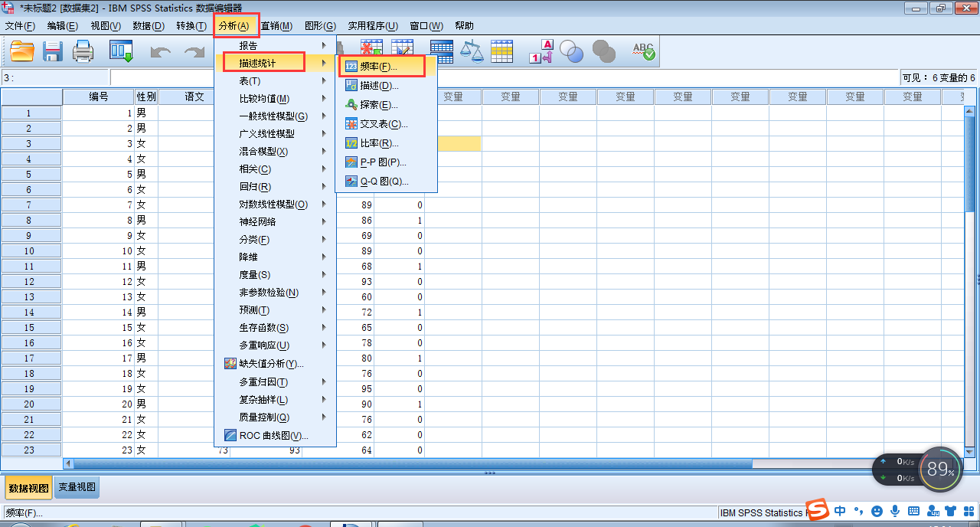Click the horizontal scrollbar left arrow
The height and width of the screenshot is (527, 980).
[x=68, y=463]
